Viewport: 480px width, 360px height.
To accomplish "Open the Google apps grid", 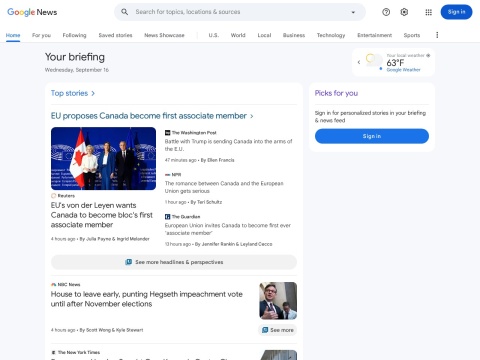I will click(x=429, y=12).
